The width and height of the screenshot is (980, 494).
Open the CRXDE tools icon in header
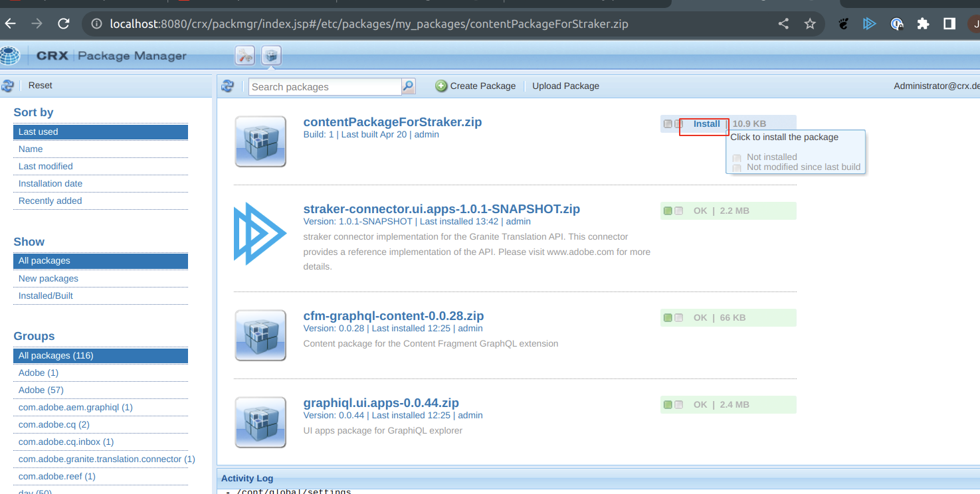click(x=245, y=56)
